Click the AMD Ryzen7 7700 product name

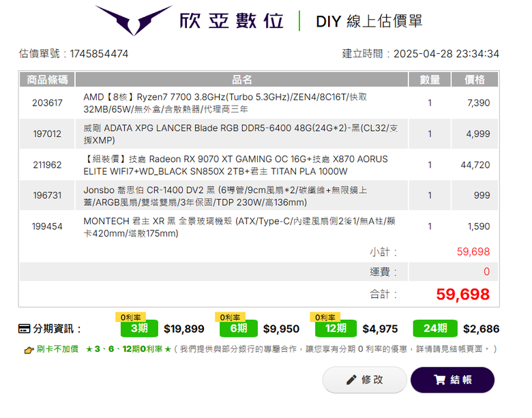point(225,103)
